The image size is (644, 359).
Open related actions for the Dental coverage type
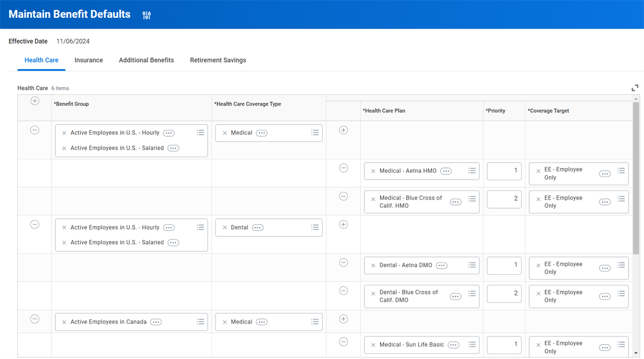[258, 228]
